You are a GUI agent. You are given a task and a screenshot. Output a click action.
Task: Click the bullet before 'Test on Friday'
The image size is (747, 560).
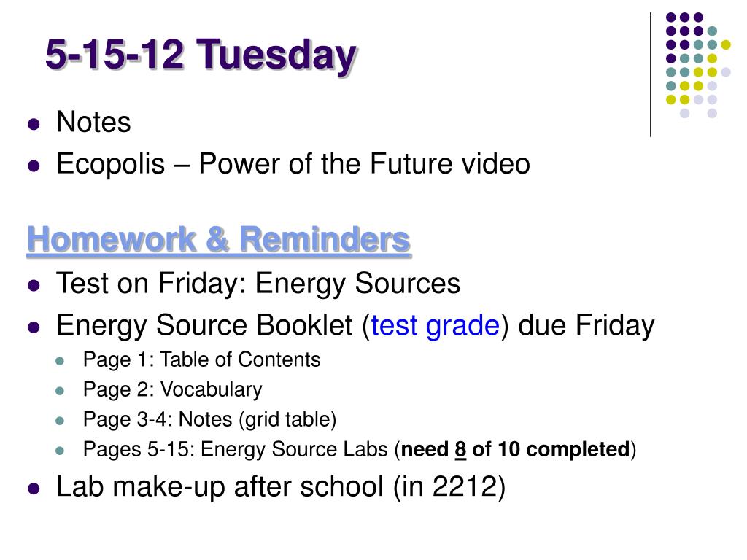tap(34, 286)
